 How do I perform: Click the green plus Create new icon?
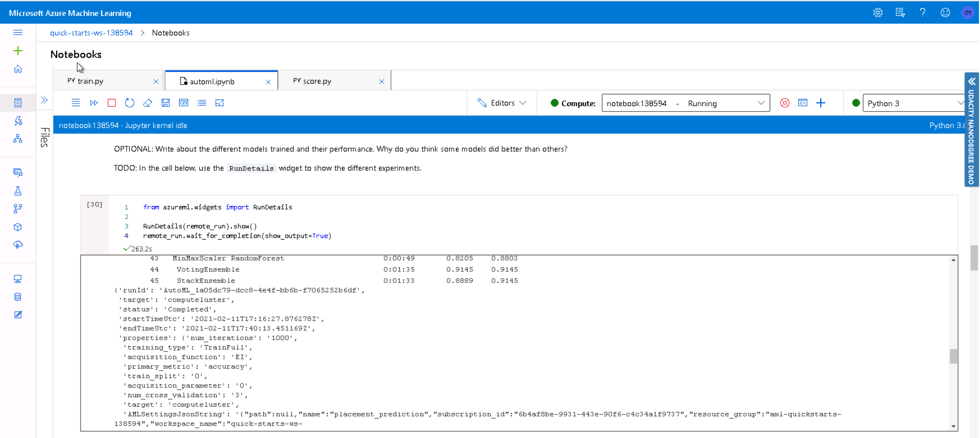pyautogui.click(x=18, y=50)
